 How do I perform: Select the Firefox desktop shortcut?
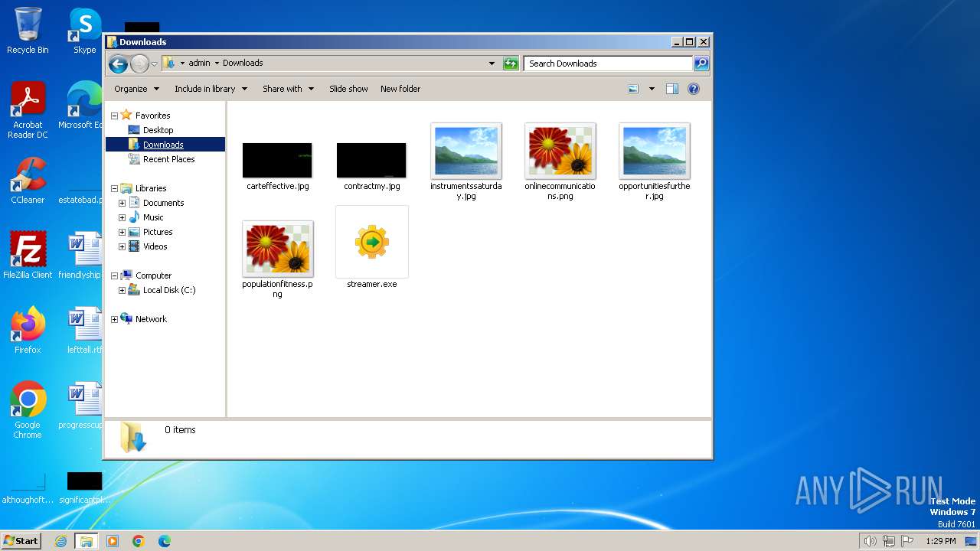click(x=28, y=330)
